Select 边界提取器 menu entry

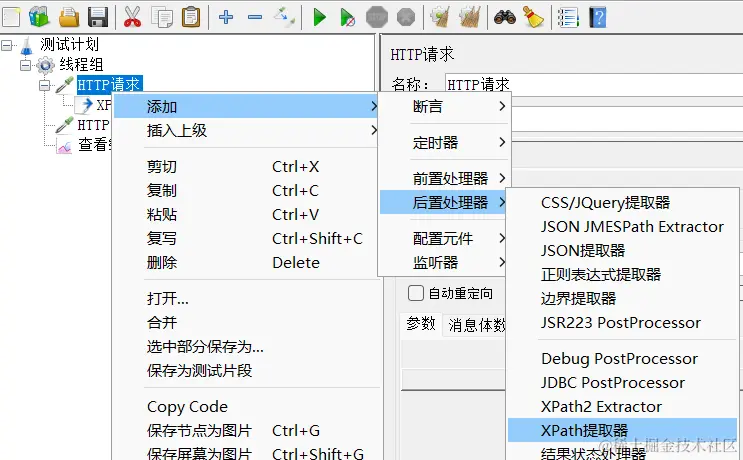tap(622, 298)
